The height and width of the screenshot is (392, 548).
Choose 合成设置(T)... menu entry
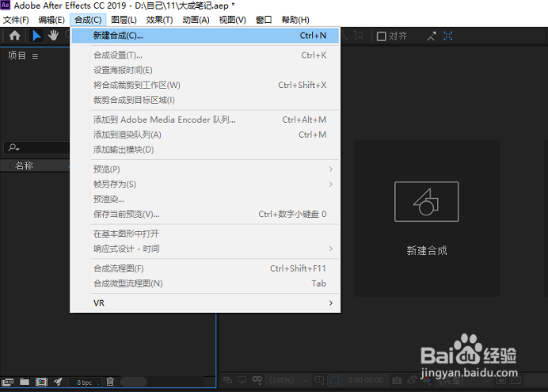coord(205,55)
